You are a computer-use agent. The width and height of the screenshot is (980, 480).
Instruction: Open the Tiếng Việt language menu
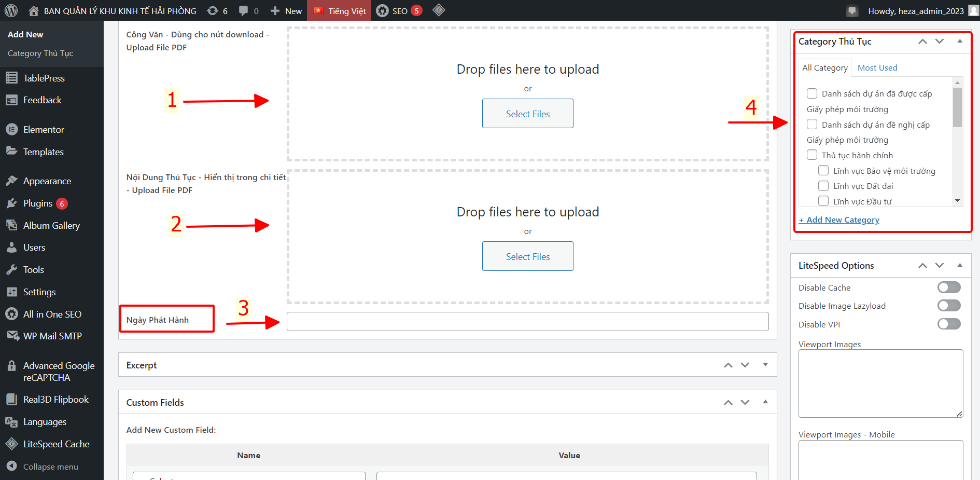(340, 11)
